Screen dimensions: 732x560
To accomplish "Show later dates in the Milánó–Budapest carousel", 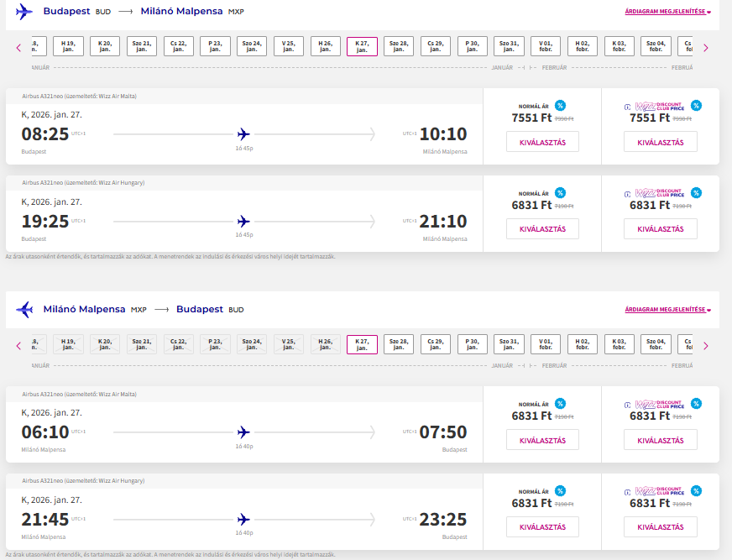I will 705,345.
